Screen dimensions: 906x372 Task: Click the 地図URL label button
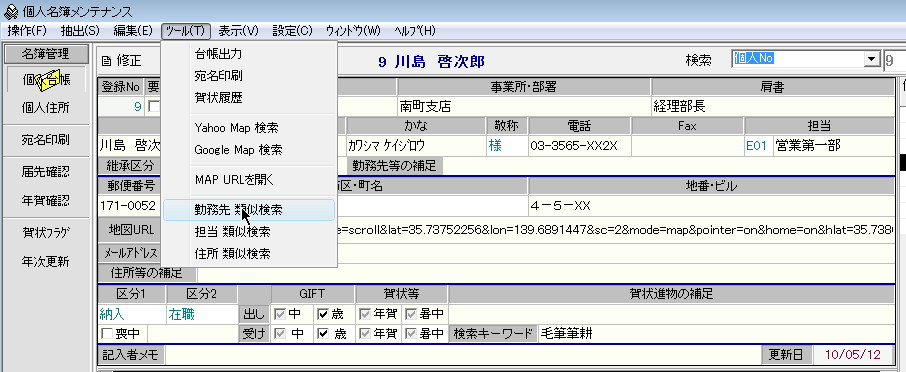coord(132,229)
